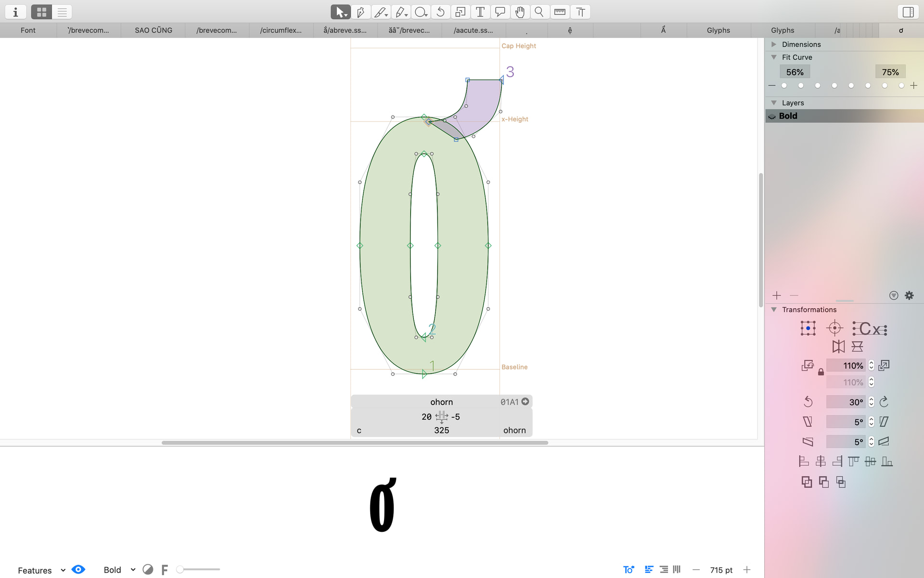
Task: Open the Features dropdown
Action: pos(41,570)
